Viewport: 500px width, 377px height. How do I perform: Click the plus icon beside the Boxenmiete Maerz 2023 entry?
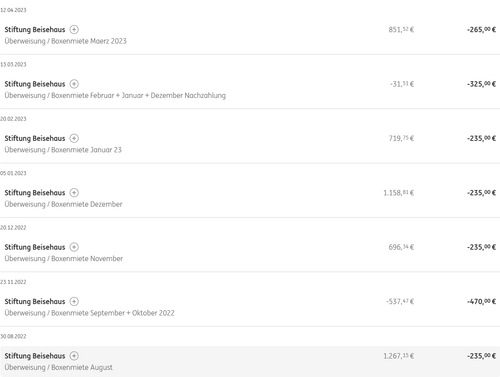point(74,30)
